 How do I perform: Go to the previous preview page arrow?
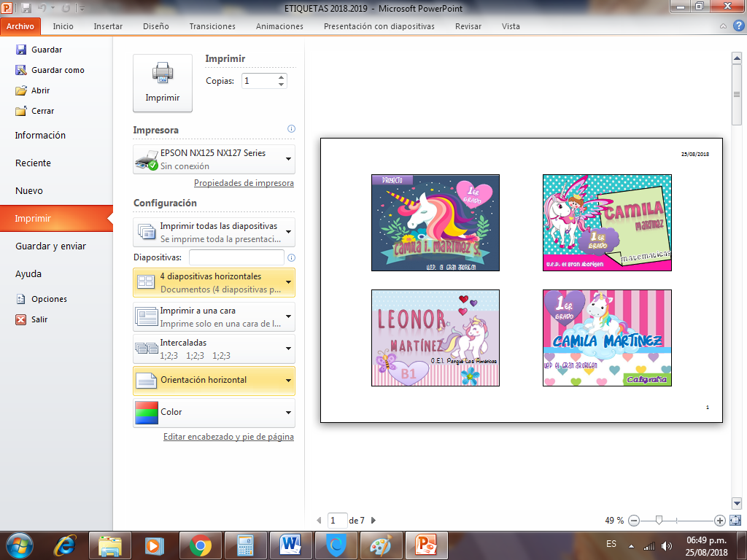tap(319, 521)
